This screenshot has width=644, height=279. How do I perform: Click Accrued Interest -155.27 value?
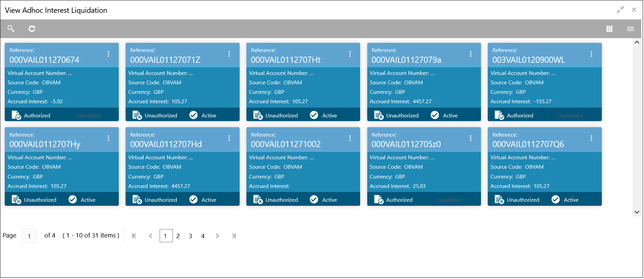[543, 102]
